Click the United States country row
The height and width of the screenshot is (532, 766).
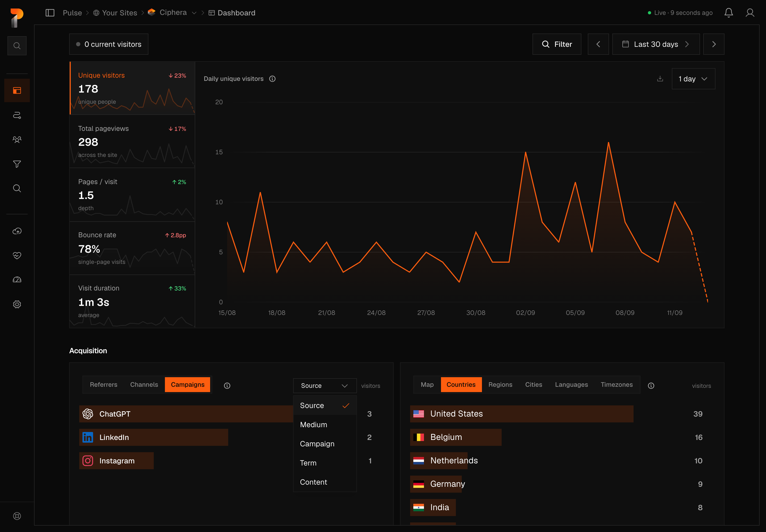click(562, 414)
